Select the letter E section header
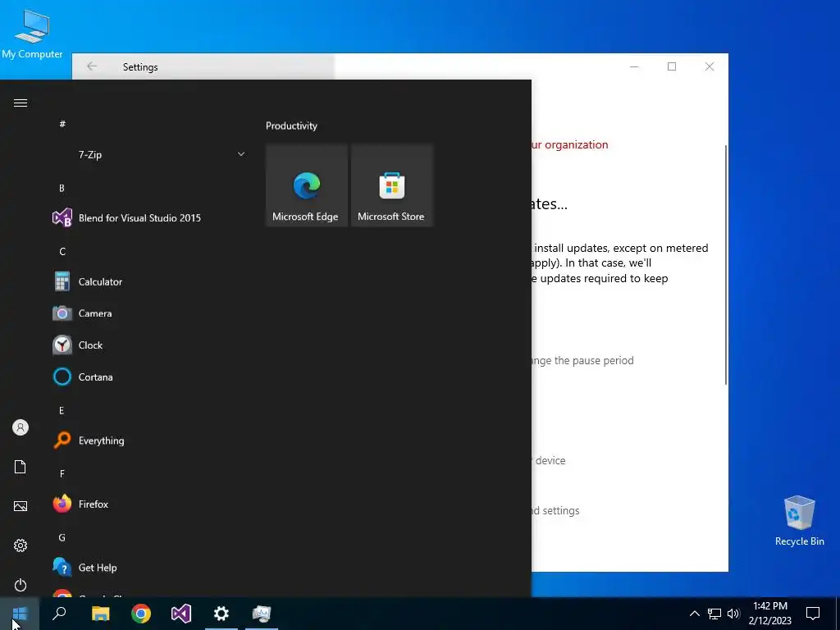The height and width of the screenshot is (630, 840). (62, 410)
